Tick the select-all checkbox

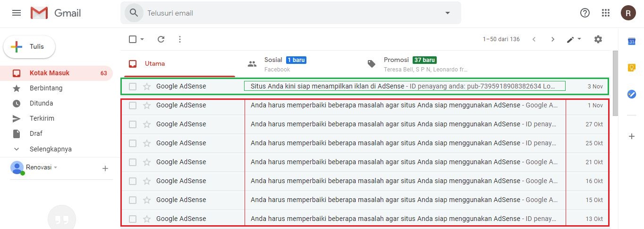coord(133,39)
